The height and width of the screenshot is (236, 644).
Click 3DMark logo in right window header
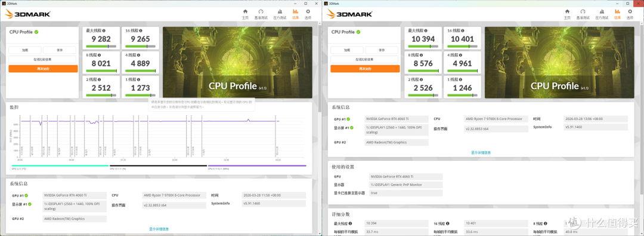pyautogui.click(x=349, y=14)
